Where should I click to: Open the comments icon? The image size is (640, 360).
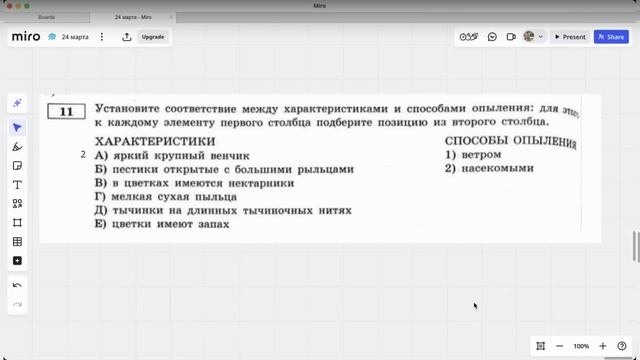(492, 37)
